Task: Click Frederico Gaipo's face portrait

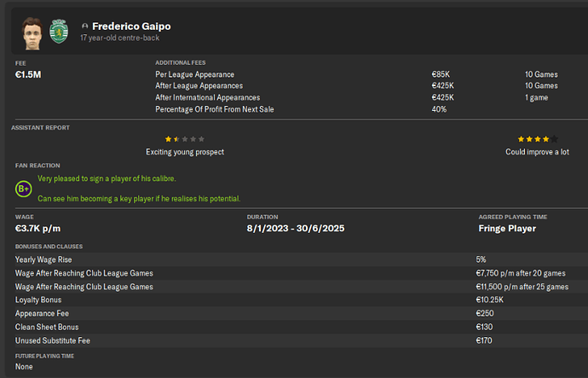Action: 32,32
